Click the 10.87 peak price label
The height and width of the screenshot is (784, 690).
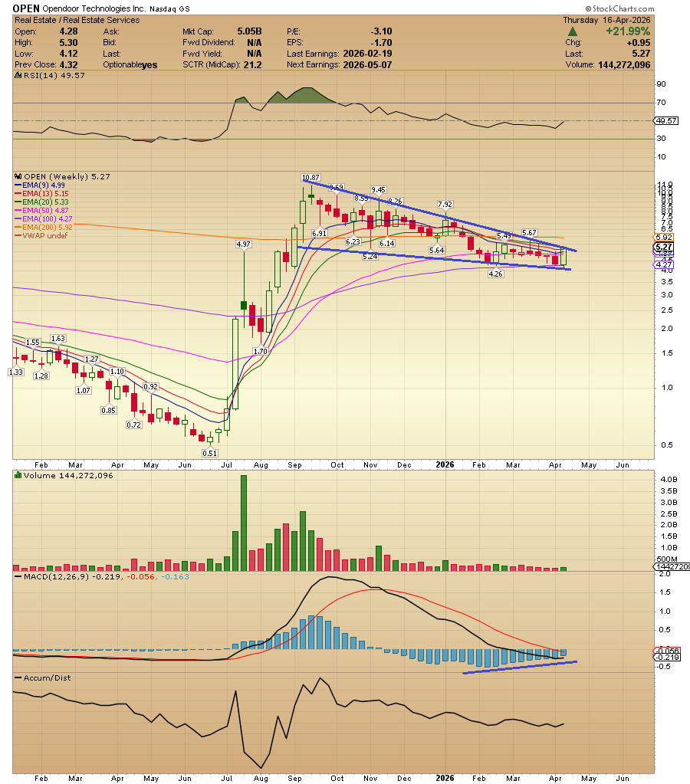tap(310, 178)
